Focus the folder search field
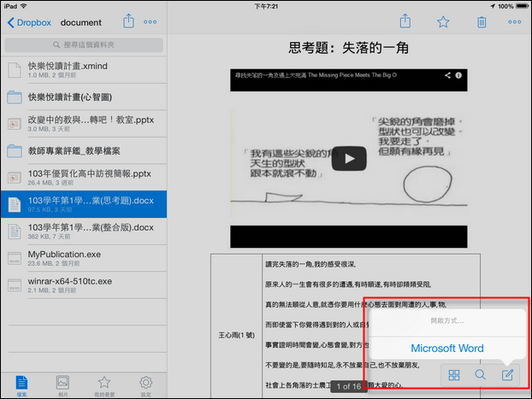 [x=84, y=44]
